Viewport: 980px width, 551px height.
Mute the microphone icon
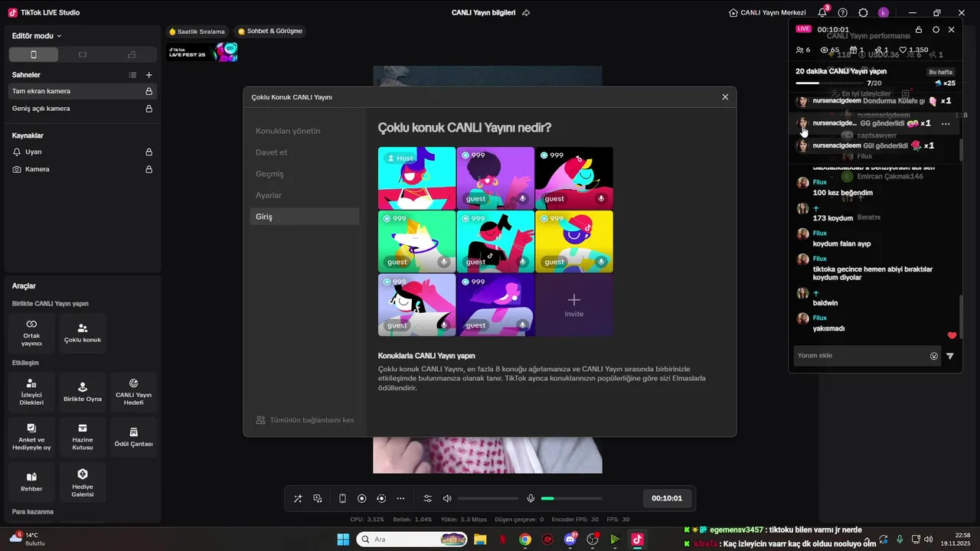click(531, 498)
